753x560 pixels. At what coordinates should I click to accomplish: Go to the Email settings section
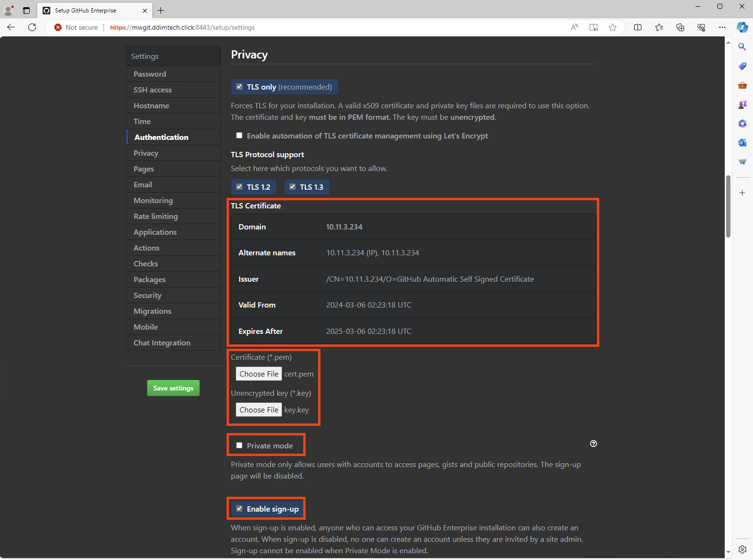click(x=173, y=184)
